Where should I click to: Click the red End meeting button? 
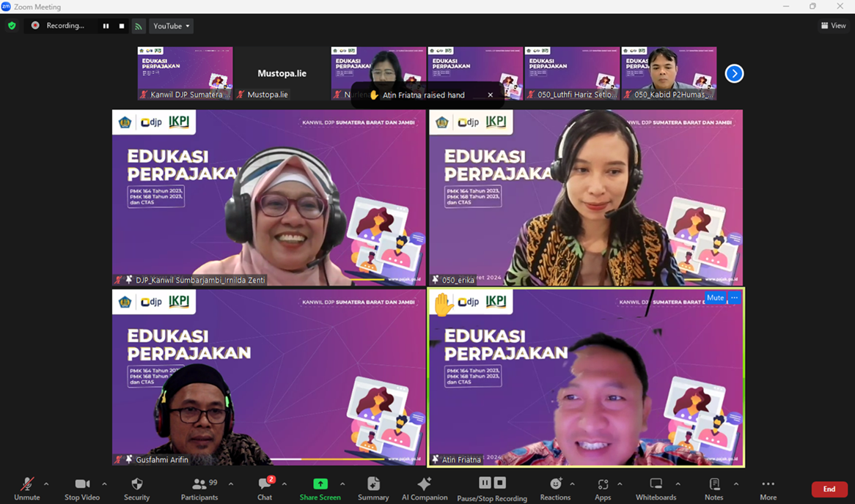(x=829, y=489)
